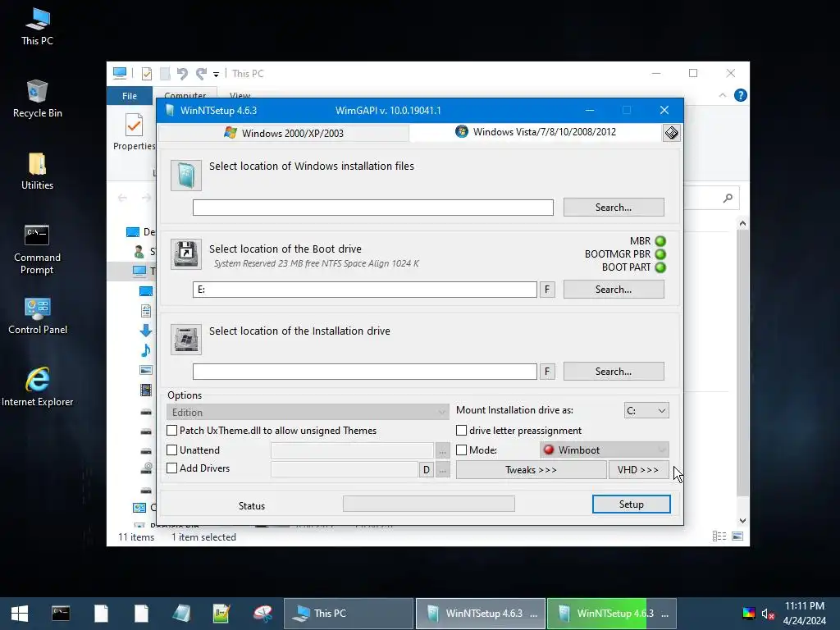Viewport: 840px width, 630px height.
Task: Click the BOOT PART green status light
Action: click(660, 267)
